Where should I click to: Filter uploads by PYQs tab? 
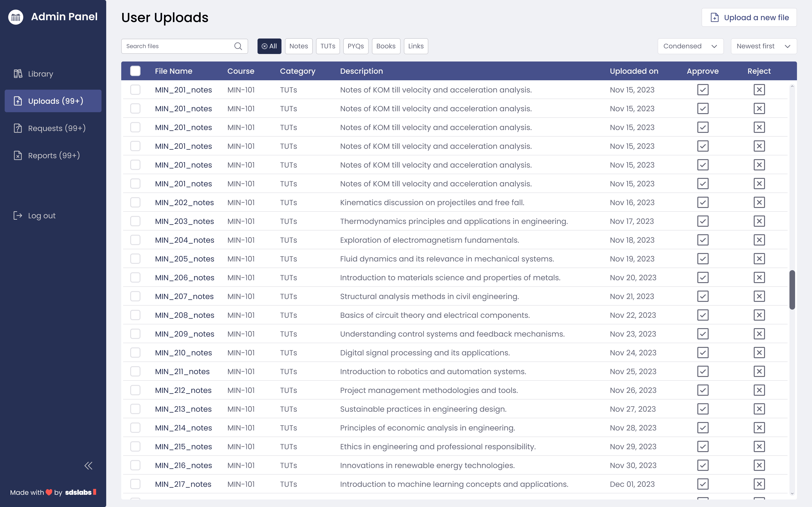355,46
